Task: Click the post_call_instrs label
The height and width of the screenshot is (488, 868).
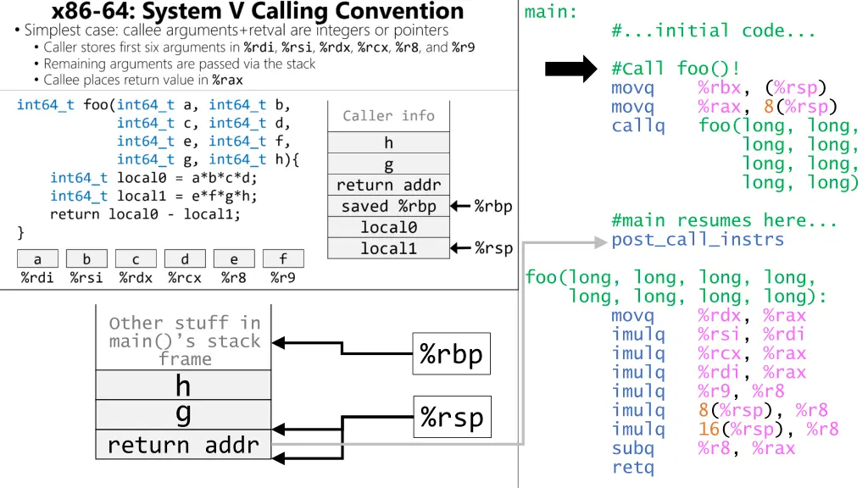Action: (698, 240)
